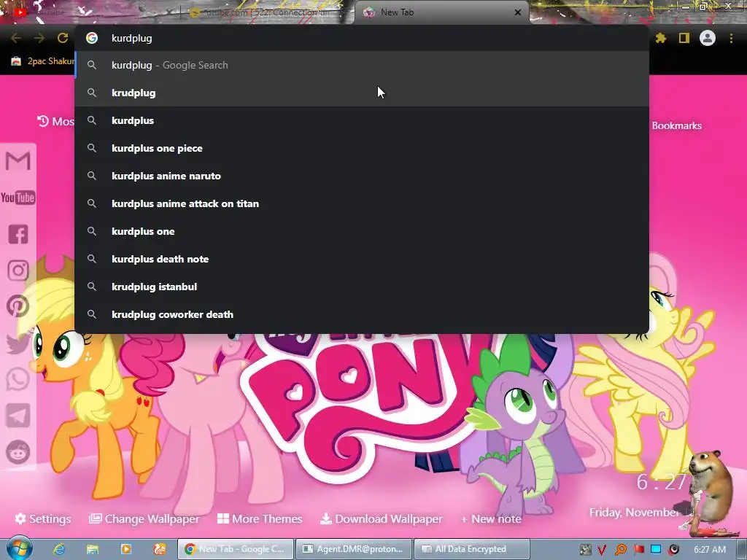Image resolution: width=747 pixels, height=560 pixels.
Task: Open the Gmail shortcut in the sidebar
Action: tap(18, 160)
